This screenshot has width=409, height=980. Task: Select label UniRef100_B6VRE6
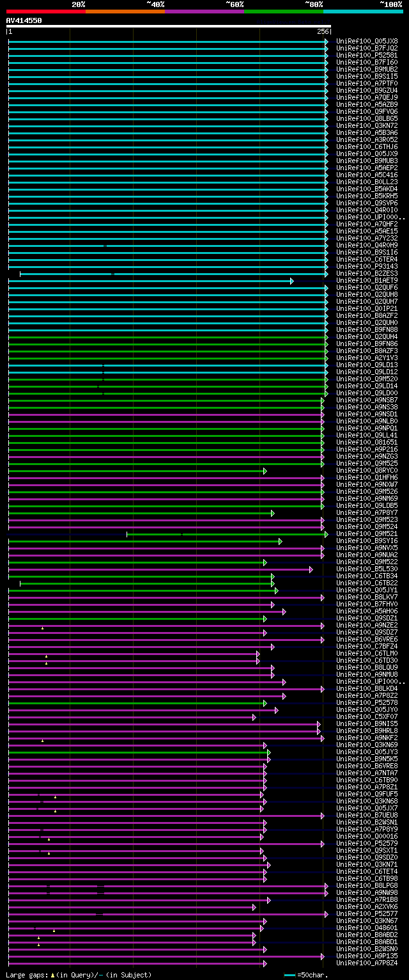click(367, 639)
